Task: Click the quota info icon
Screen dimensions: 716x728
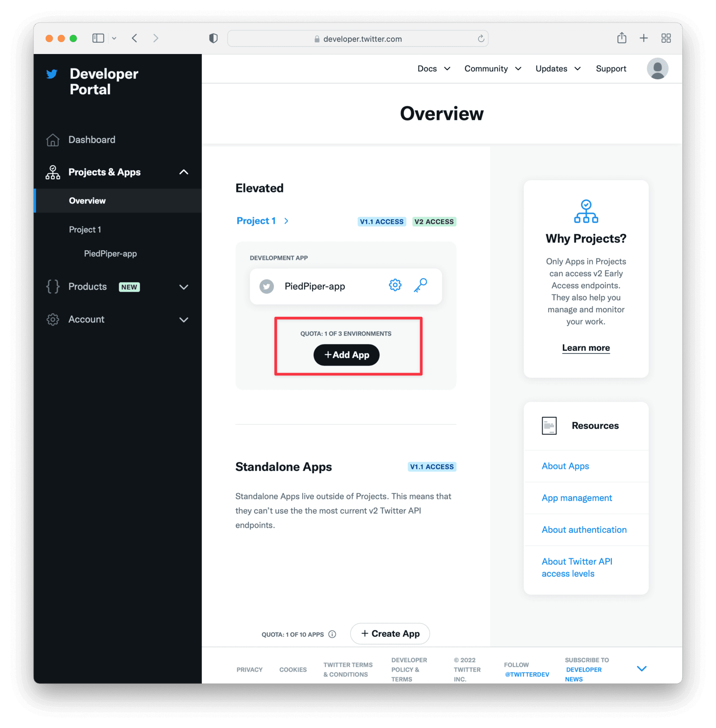Action: click(x=332, y=634)
